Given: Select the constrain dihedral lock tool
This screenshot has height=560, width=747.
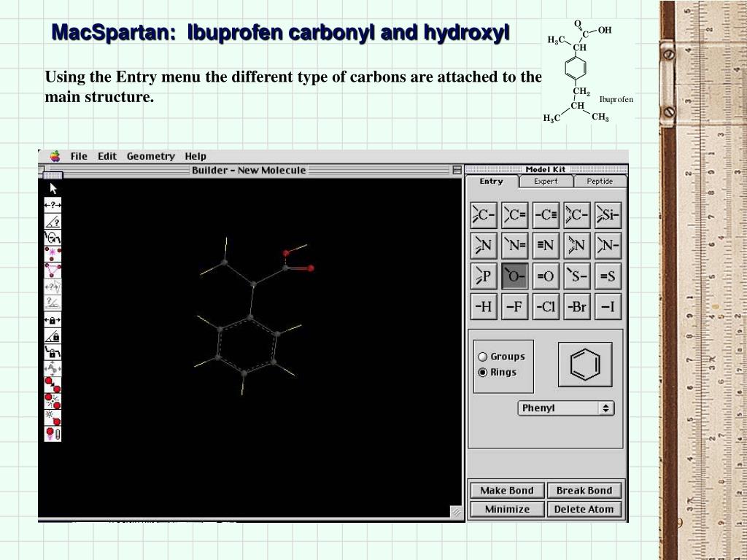Looking at the screenshot, I should pos(53,352).
